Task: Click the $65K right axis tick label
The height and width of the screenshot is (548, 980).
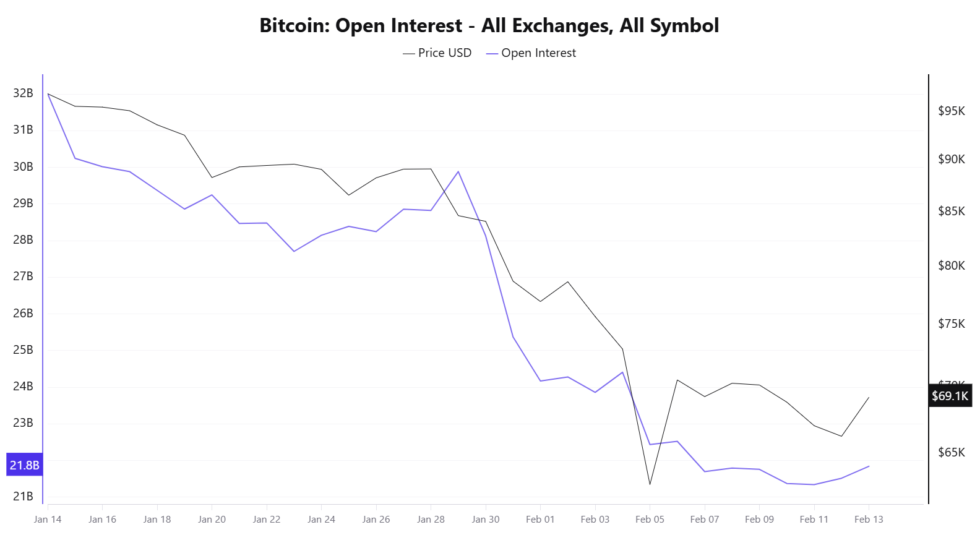Action: click(952, 453)
